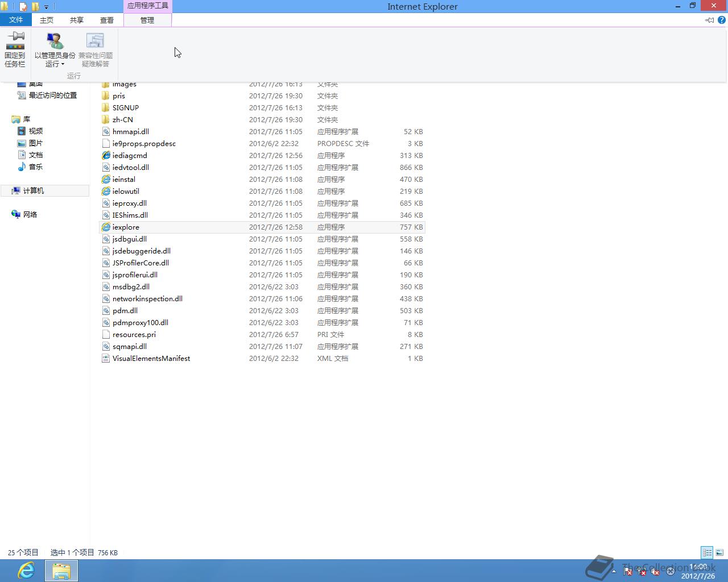Switch to large icons view in status bar

pyautogui.click(x=719, y=552)
